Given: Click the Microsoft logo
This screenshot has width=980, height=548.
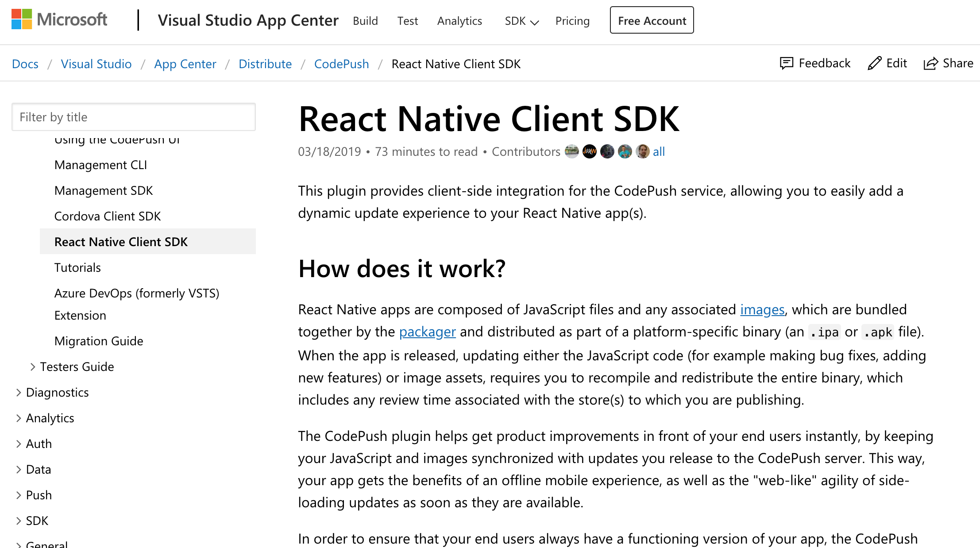Looking at the screenshot, I should 59,20.
